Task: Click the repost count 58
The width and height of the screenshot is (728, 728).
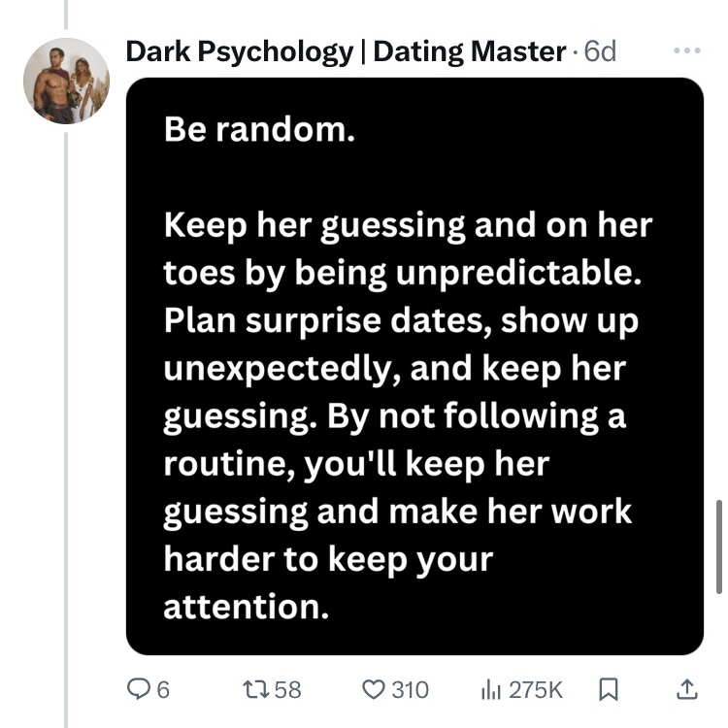Action: pyautogui.click(x=287, y=689)
